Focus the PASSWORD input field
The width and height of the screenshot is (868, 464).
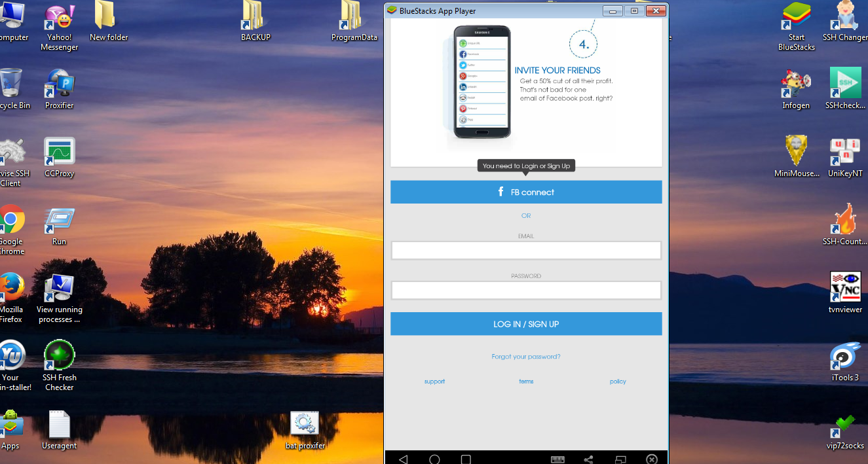click(x=526, y=291)
